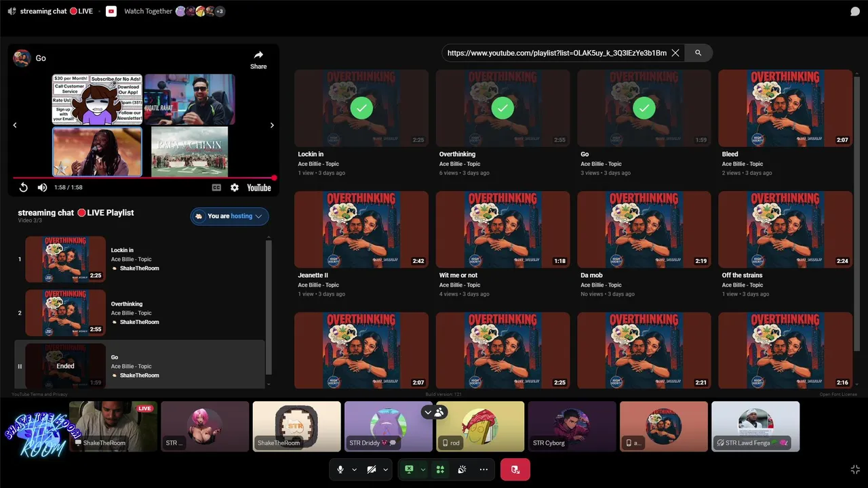This screenshot has width=868, height=488.
Task: Click the Bleed video title text
Action: (730, 155)
